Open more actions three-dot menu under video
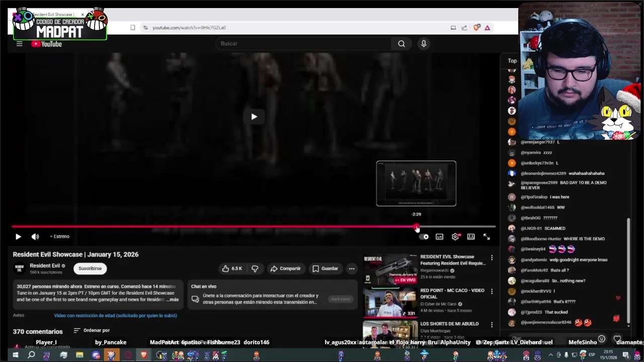Screen dimensions: 644x362 (x=352, y=268)
